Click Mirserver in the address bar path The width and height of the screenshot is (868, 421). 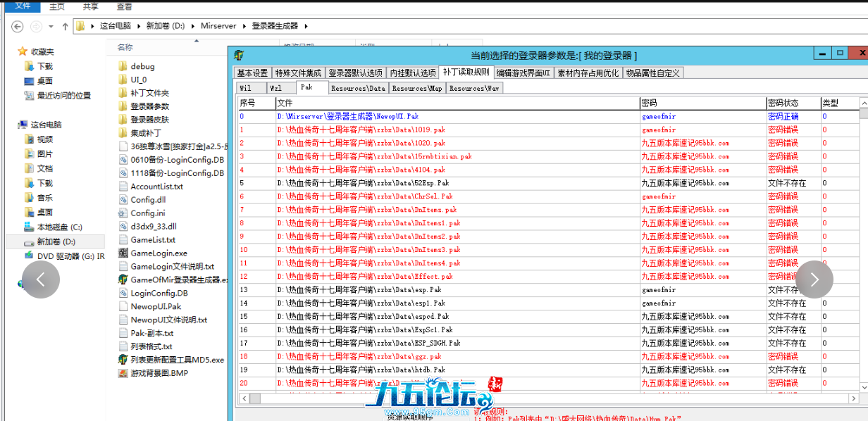click(x=220, y=26)
